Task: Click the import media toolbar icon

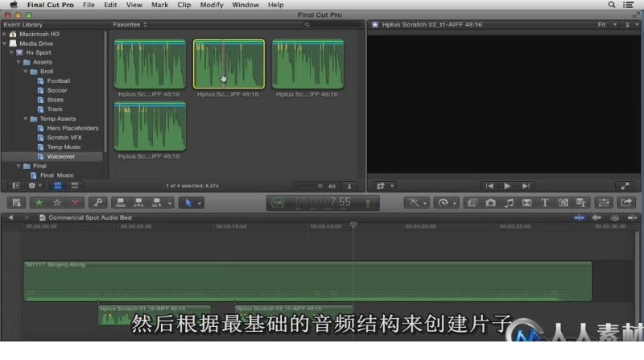Action: click(16, 203)
